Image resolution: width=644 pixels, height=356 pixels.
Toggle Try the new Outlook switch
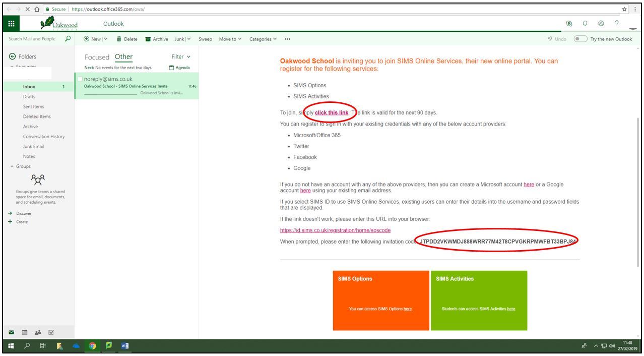(581, 39)
